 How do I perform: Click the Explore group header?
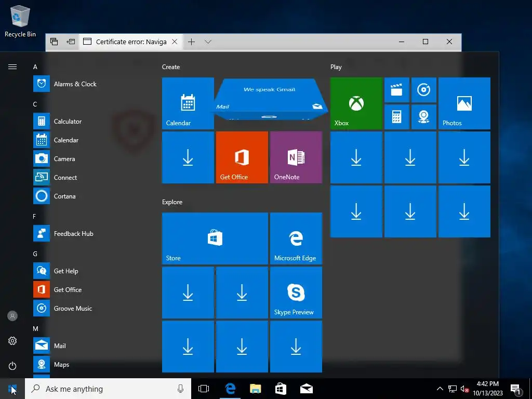pos(172,202)
